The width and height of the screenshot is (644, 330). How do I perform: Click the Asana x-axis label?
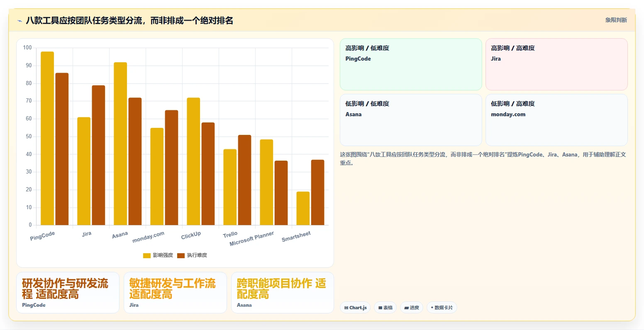[x=120, y=235]
